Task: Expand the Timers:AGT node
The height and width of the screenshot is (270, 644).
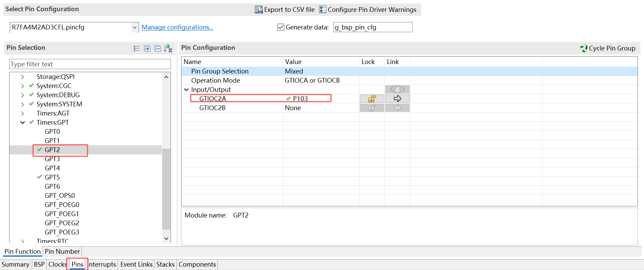Action: click(23, 113)
